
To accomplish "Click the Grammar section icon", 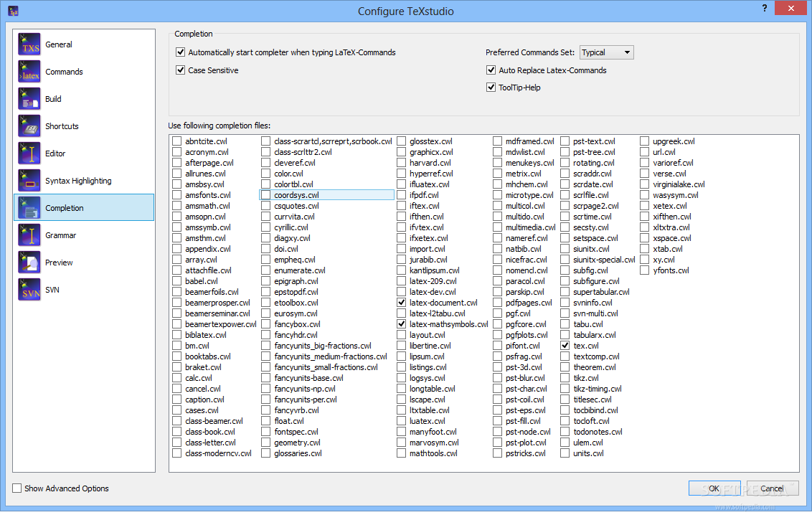I will (x=29, y=235).
